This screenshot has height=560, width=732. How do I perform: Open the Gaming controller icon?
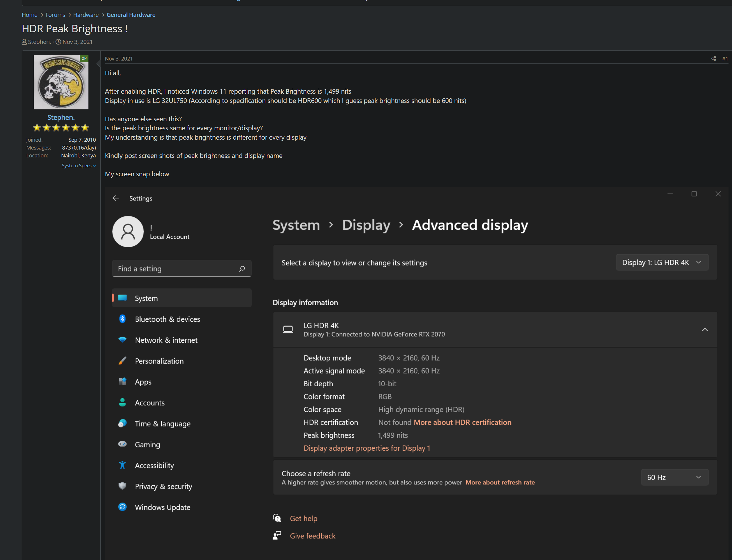[123, 444]
